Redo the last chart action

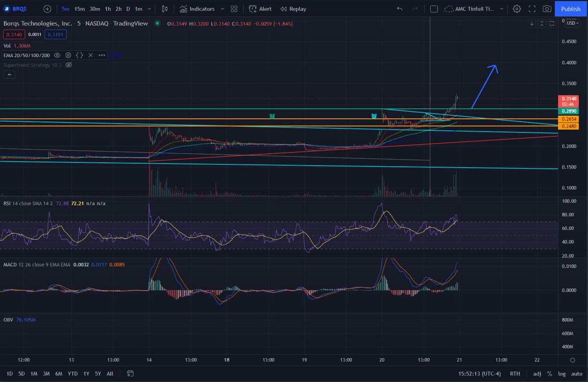click(x=415, y=9)
